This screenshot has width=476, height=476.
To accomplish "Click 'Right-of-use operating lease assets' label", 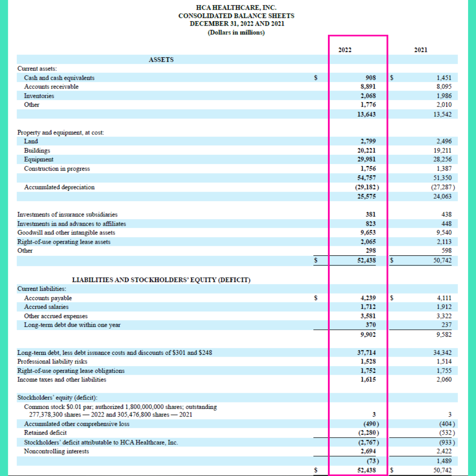I will [x=64, y=242].
